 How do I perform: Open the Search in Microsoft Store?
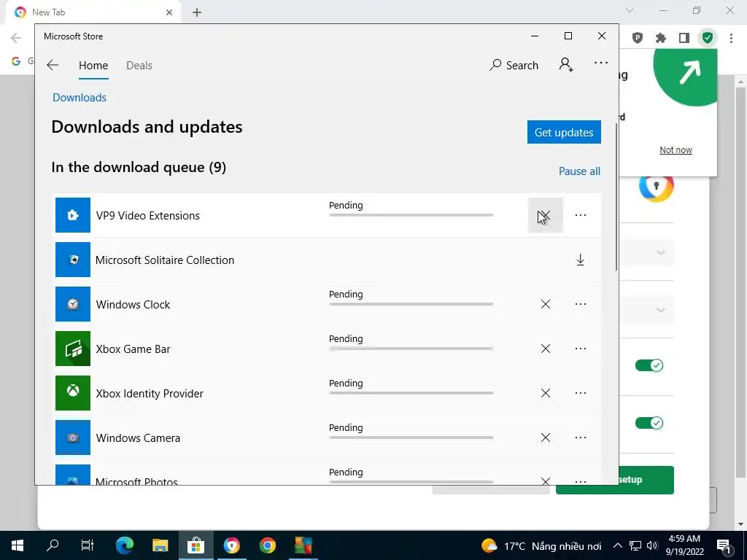514,65
